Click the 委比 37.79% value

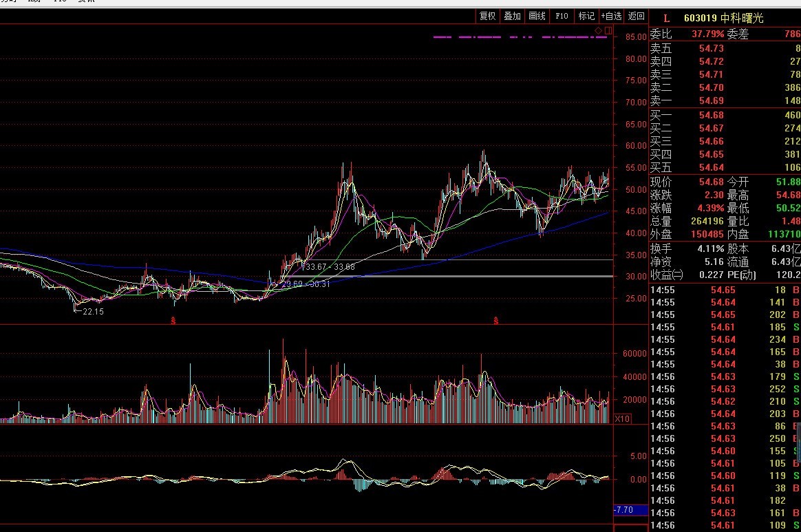[707, 34]
